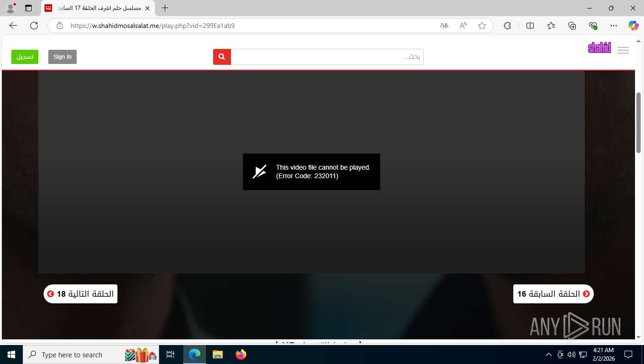Open the hamburger menu beside shahid logo
The width and height of the screenshot is (644, 364).
[623, 50]
